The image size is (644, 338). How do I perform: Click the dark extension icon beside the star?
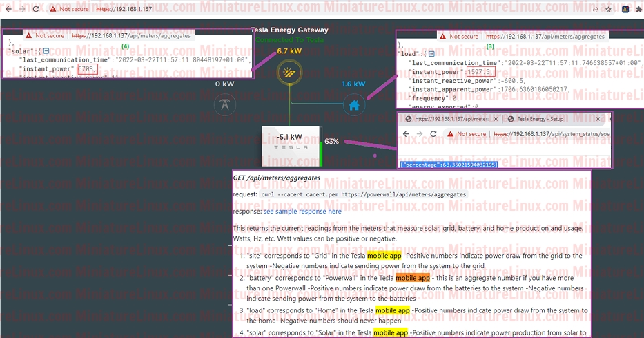coord(625,9)
